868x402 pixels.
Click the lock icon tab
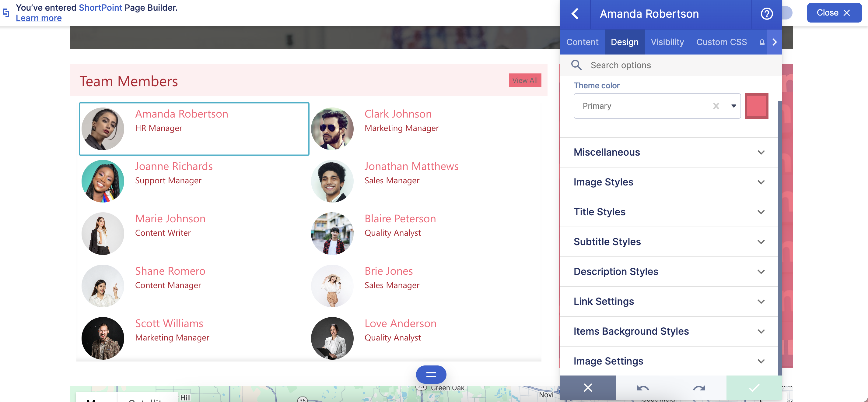(x=761, y=42)
